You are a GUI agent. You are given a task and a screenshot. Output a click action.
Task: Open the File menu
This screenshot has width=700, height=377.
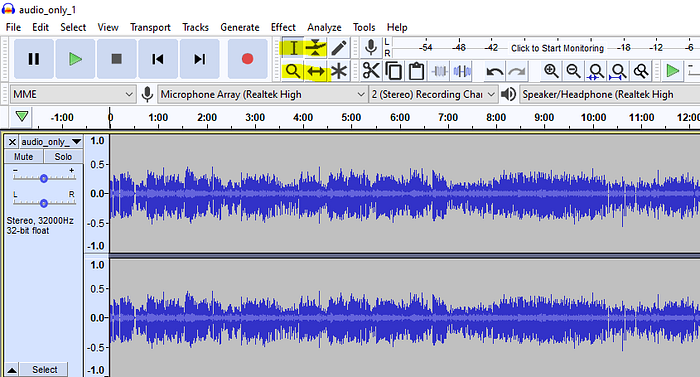[x=13, y=27]
